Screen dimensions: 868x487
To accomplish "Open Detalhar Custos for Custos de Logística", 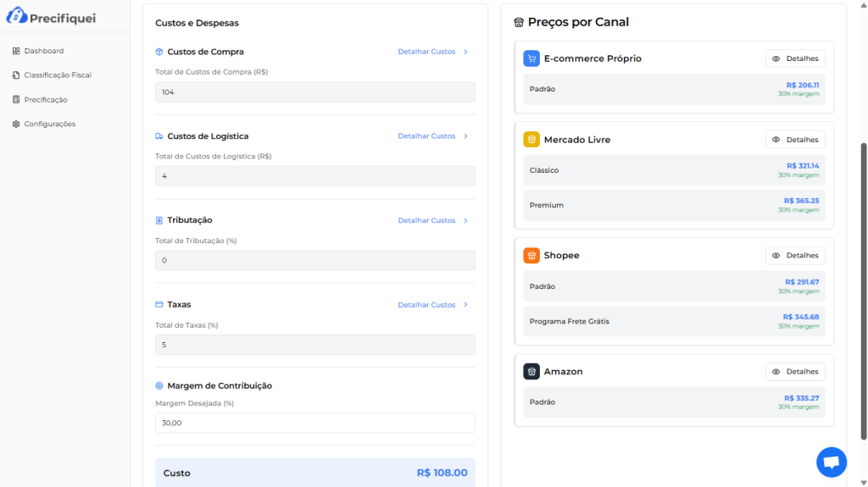I will point(432,136).
